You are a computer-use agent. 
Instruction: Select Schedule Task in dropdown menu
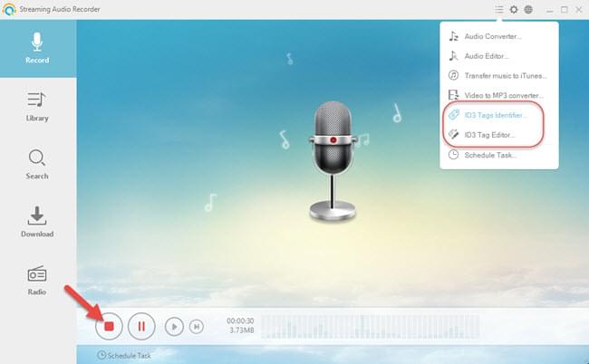pos(499,155)
